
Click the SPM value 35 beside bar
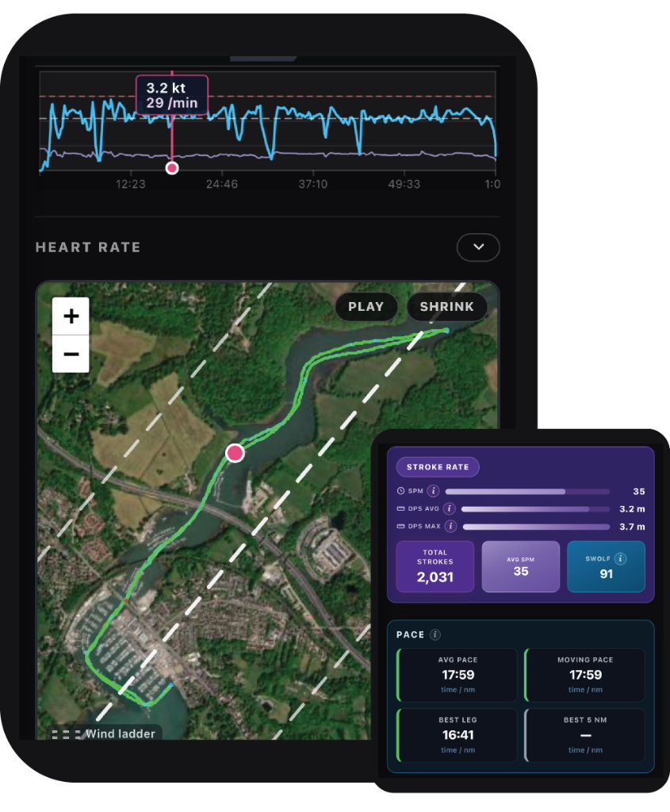click(639, 492)
